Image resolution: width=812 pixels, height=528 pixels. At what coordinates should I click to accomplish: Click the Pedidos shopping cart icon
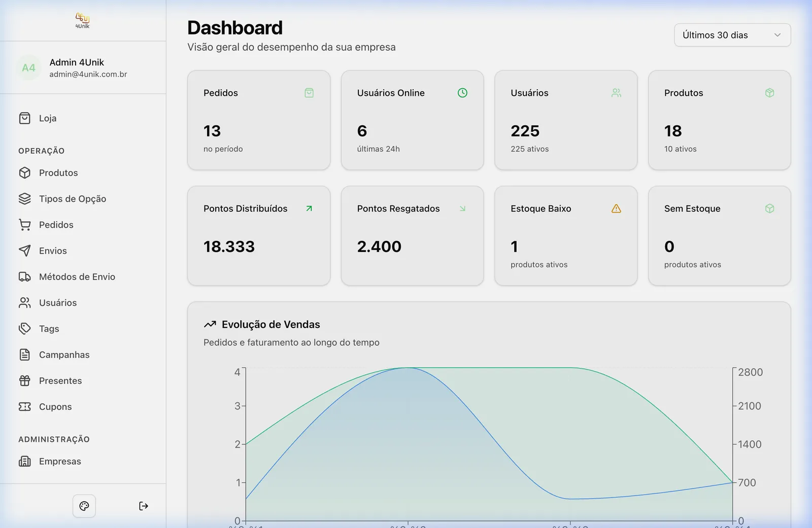pyautogui.click(x=24, y=225)
